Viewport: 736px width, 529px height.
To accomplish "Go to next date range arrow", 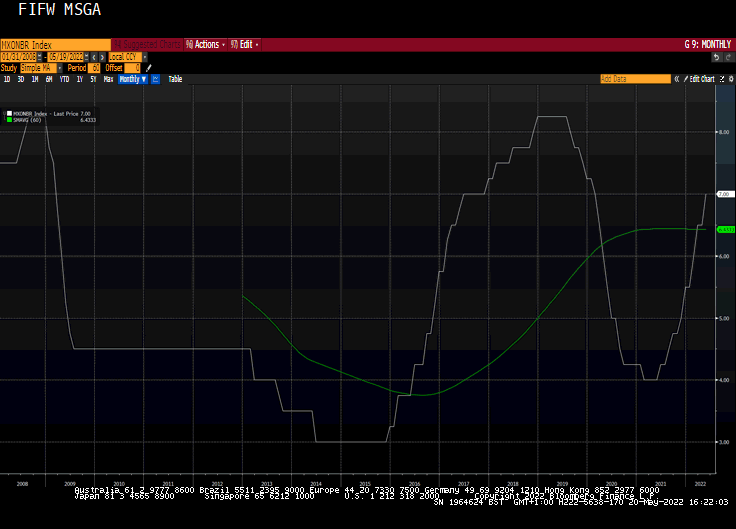I will pos(101,57).
